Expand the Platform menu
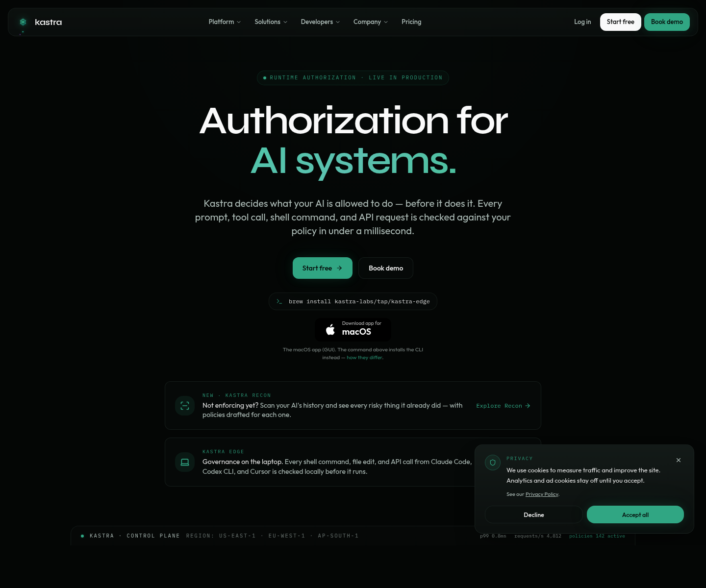 pyautogui.click(x=225, y=22)
